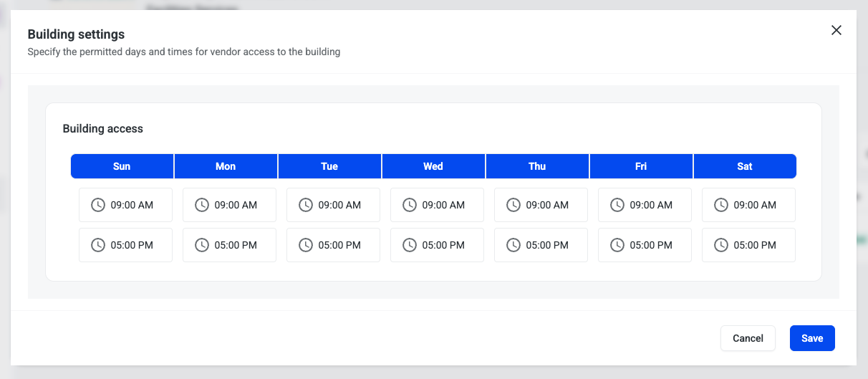The width and height of the screenshot is (868, 379).
Task: Click the clock icon for Thursday start time
Action: 513,205
